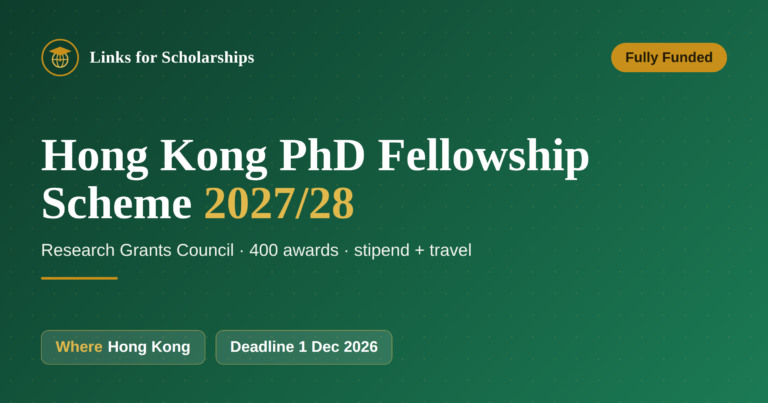The width and height of the screenshot is (768, 403).
Task: Click the word PhD in the heading
Action: click(x=323, y=155)
